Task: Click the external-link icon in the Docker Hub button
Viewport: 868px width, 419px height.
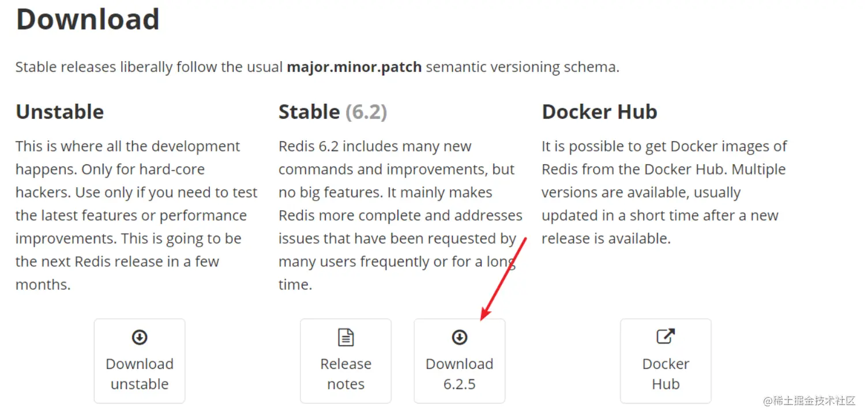Action: (666, 336)
